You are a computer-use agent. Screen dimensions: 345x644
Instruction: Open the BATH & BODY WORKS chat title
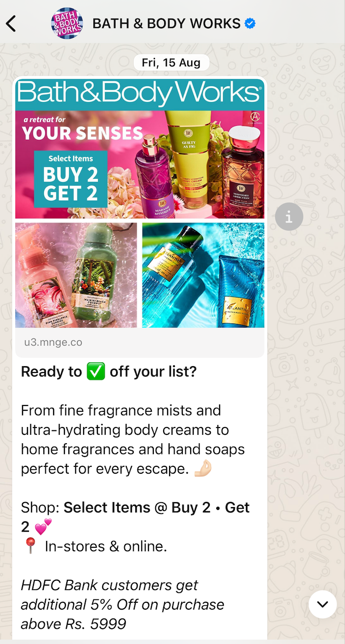coord(166,23)
